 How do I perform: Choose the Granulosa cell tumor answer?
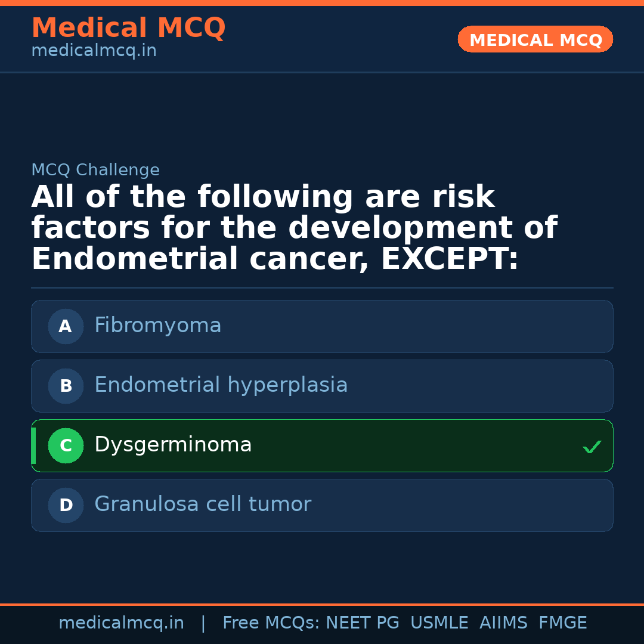point(203,504)
